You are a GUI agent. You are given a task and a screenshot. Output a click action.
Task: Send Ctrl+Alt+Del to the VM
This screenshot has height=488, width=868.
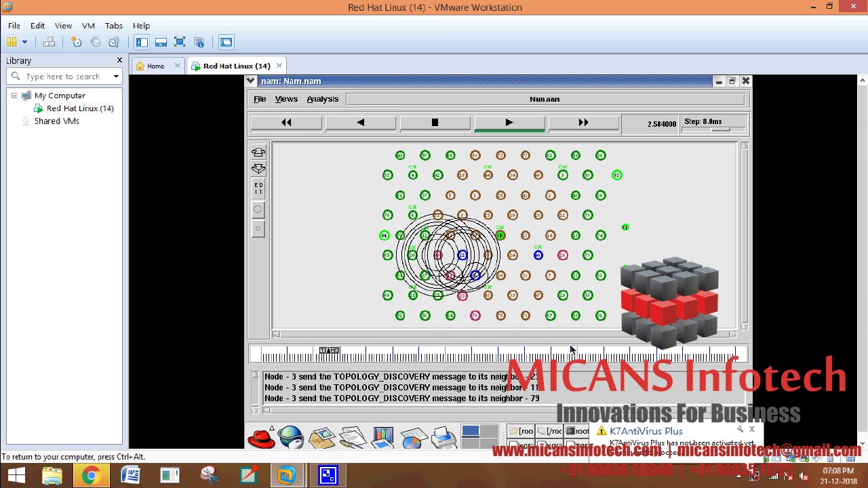(49, 42)
